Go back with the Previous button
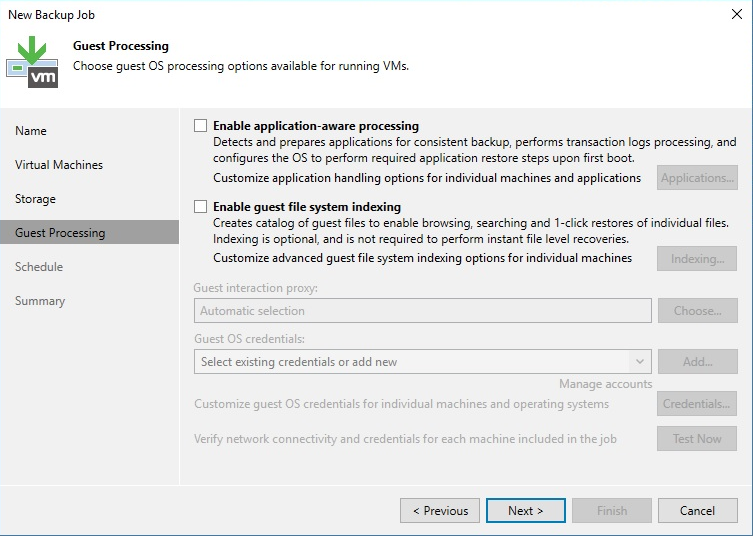This screenshot has height=536, width=753. (440, 511)
